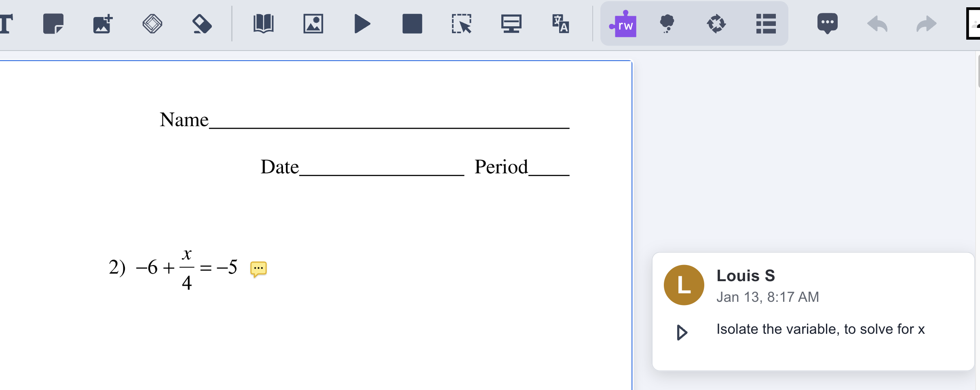Screen dimensions: 980x390
Task: Open the list view icon
Action: coord(766,24)
